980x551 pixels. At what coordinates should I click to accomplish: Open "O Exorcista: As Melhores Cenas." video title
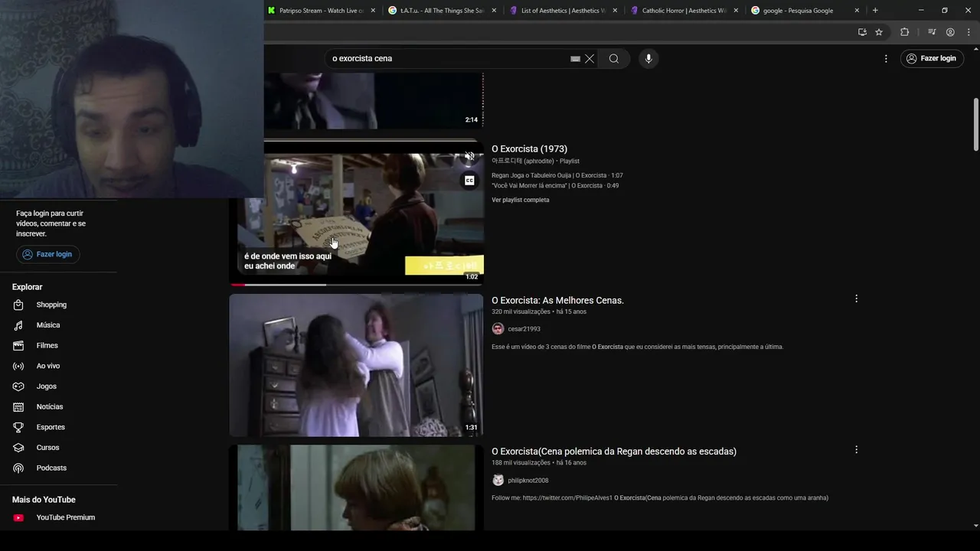click(x=557, y=300)
